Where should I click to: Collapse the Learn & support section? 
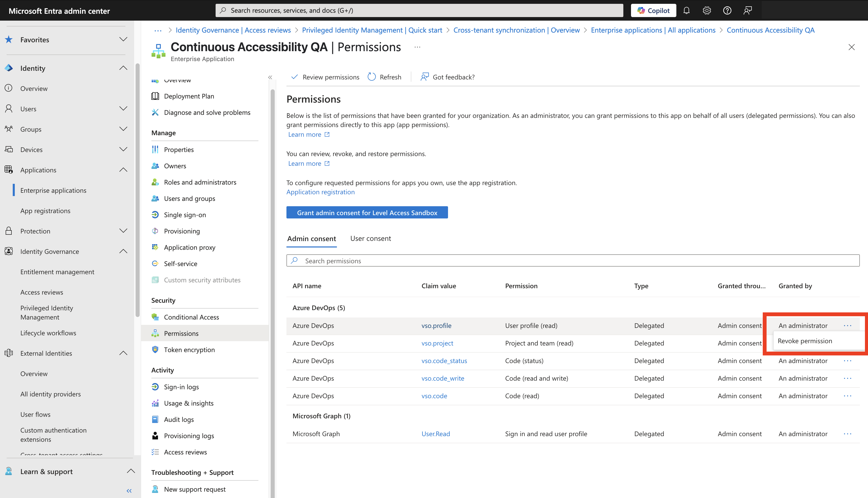pos(131,471)
